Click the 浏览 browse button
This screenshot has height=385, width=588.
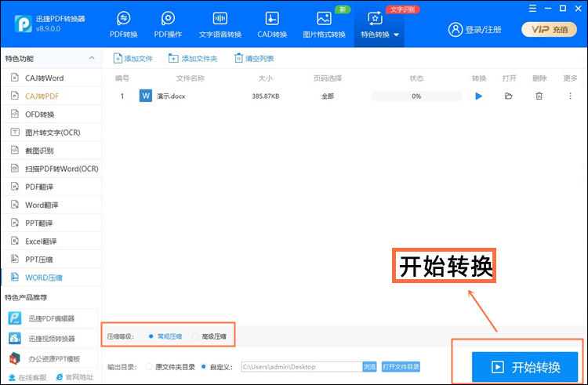369,367
